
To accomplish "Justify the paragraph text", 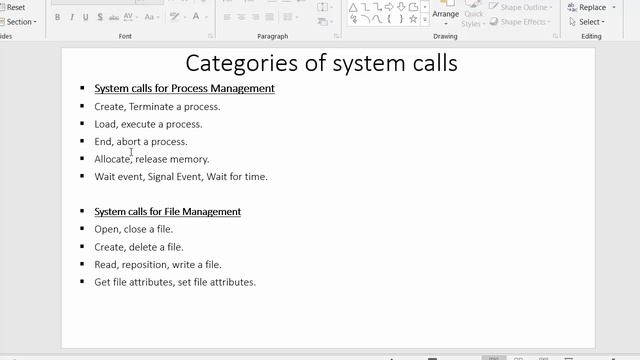I will [x=269, y=17].
